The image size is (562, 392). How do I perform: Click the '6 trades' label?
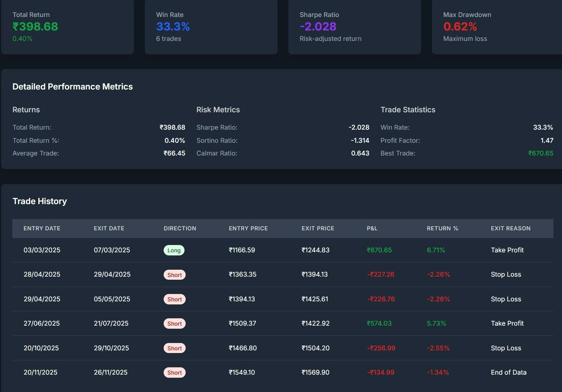point(169,39)
